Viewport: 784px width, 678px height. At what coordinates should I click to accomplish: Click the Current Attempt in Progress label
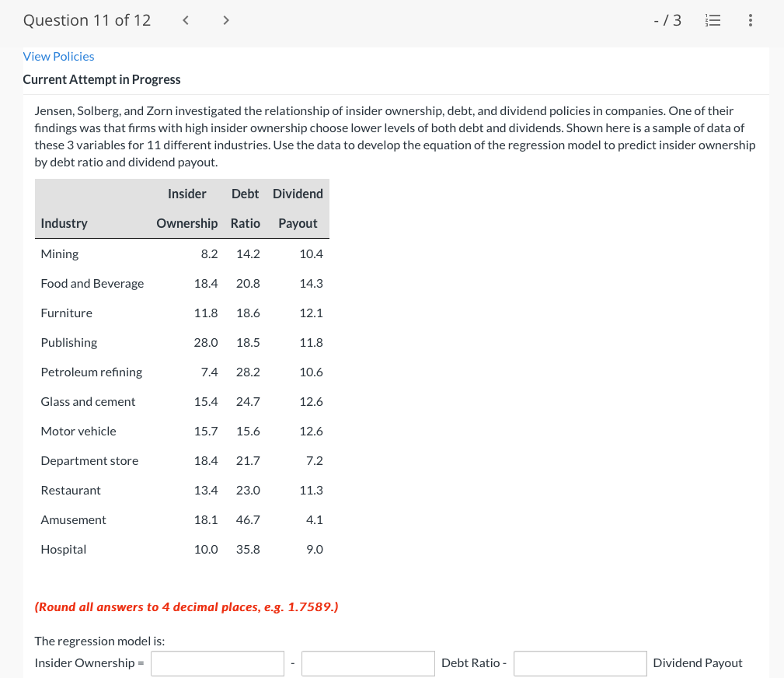tap(102, 79)
